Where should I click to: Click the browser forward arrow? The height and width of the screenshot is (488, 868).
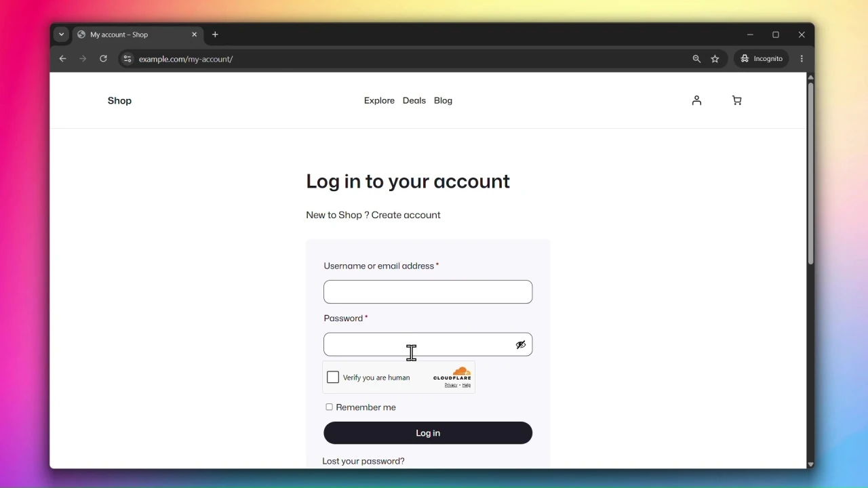point(83,59)
